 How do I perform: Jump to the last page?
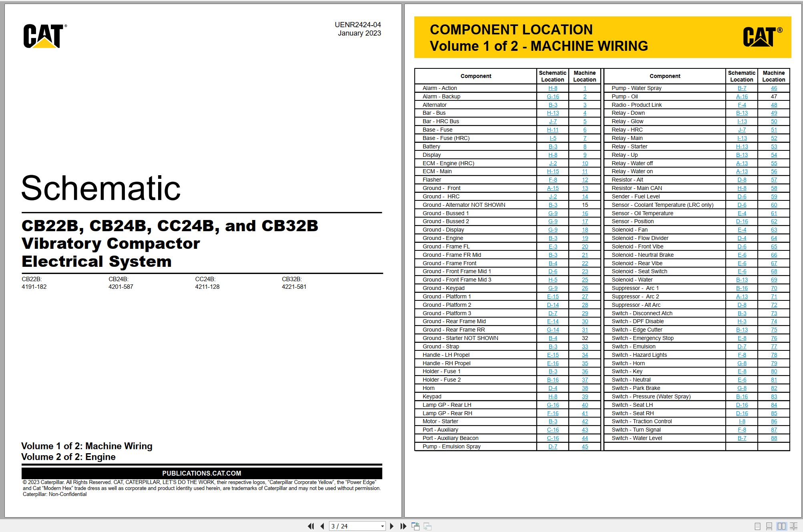tap(403, 526)
